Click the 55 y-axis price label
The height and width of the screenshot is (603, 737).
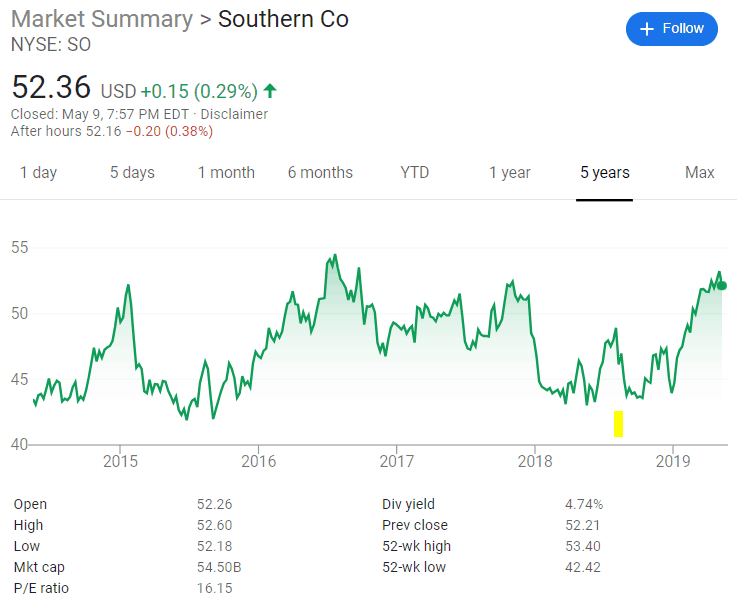click(20, 247)
